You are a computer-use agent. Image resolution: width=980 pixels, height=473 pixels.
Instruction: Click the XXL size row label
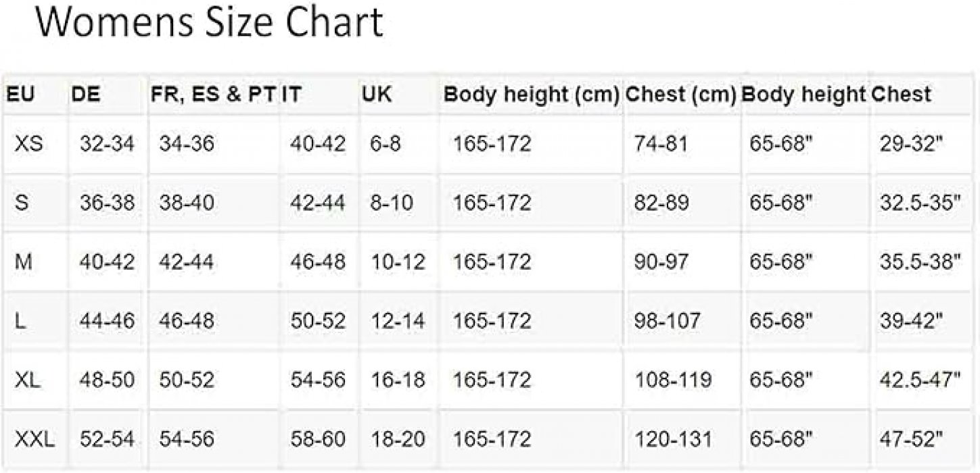[x=34, y=440]
